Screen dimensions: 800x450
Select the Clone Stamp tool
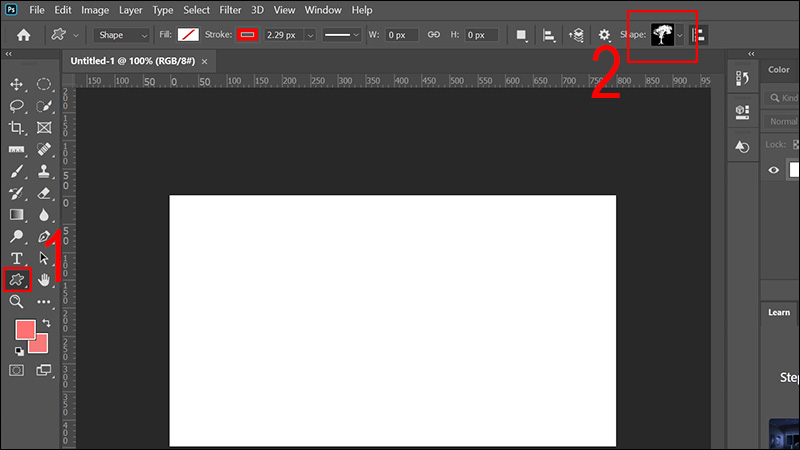coord(44,171)
